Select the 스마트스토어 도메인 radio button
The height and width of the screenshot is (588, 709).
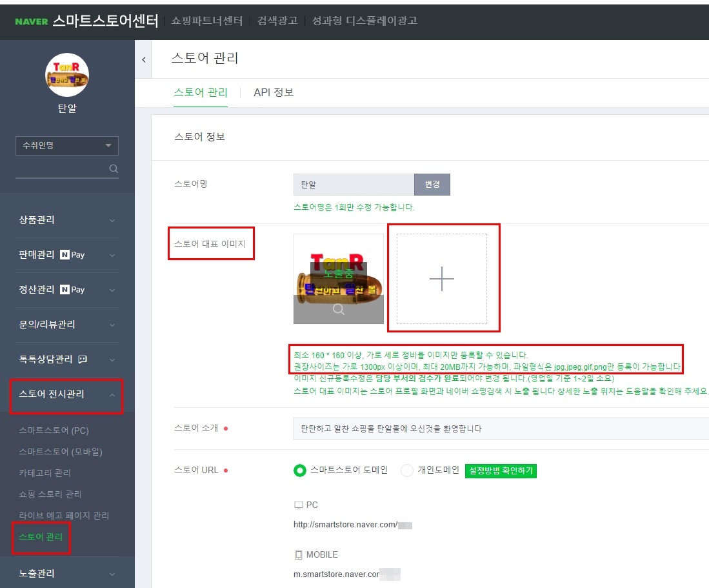pos(300,471)
